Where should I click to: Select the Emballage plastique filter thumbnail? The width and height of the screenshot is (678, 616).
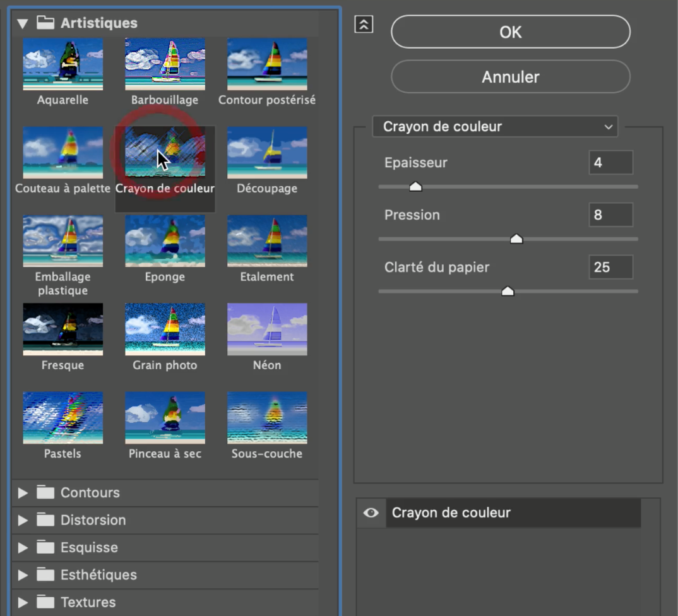[x=63, y=240]
